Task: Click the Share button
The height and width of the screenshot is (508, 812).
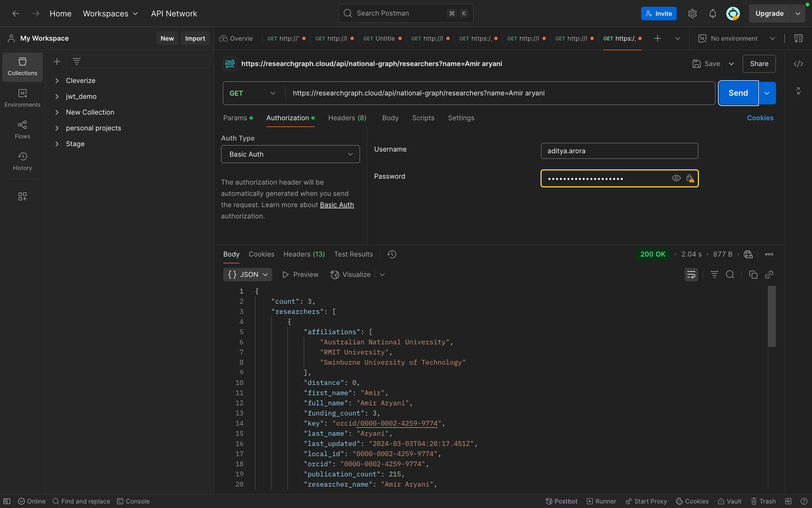Action: coord(759,64)
